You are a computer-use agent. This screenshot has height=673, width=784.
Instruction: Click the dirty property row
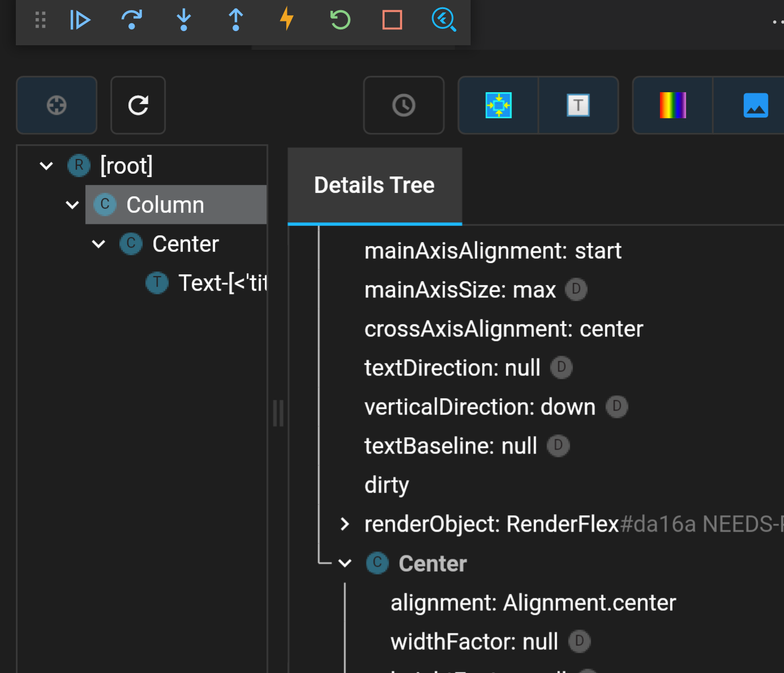pos(387,485)
